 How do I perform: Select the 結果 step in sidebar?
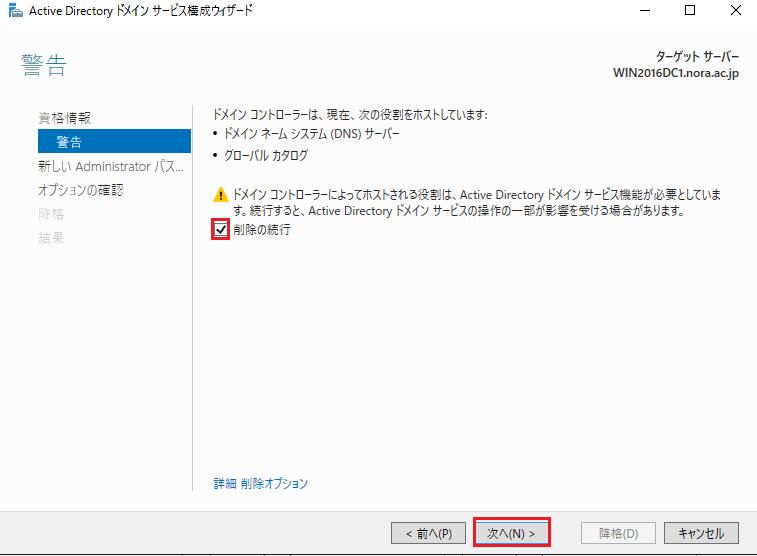tap(51, 237)
